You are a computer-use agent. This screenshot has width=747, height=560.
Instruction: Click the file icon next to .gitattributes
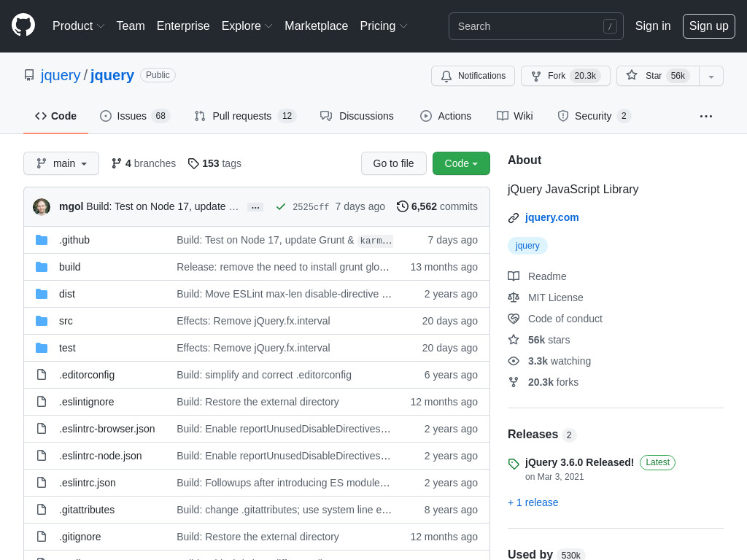point(42,510)
